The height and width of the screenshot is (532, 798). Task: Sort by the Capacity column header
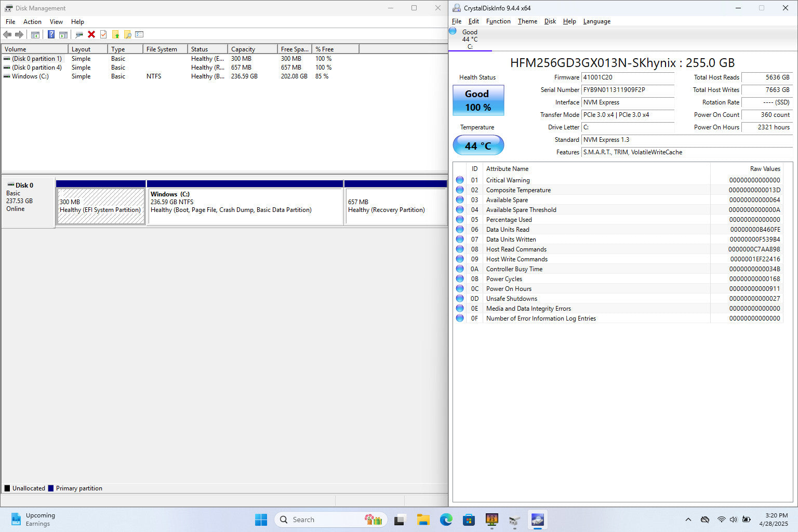click(x=252, y=49)
